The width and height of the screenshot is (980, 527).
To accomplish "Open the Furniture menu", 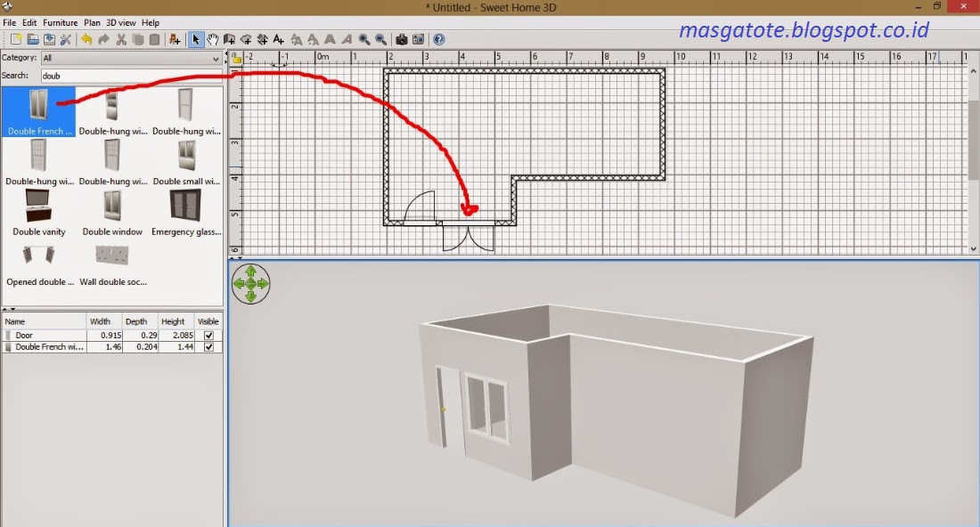I will [60, 22].
